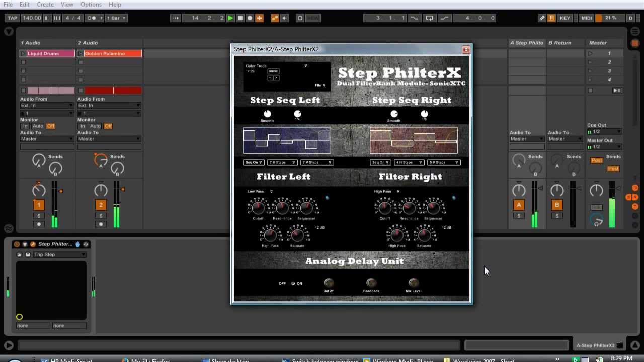The width and height of the screenshot is (644, 362).
Task: Toggle track 2 activator button
Action: [x=101, y=205]
